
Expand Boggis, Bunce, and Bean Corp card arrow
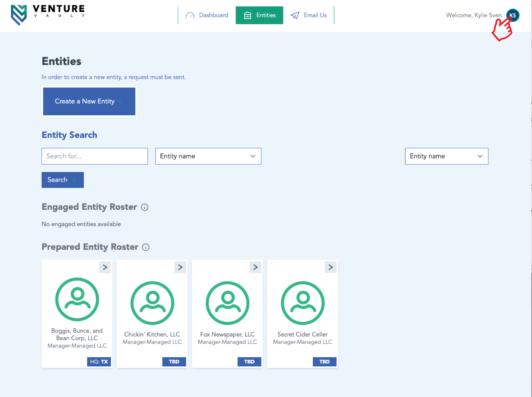105,267
